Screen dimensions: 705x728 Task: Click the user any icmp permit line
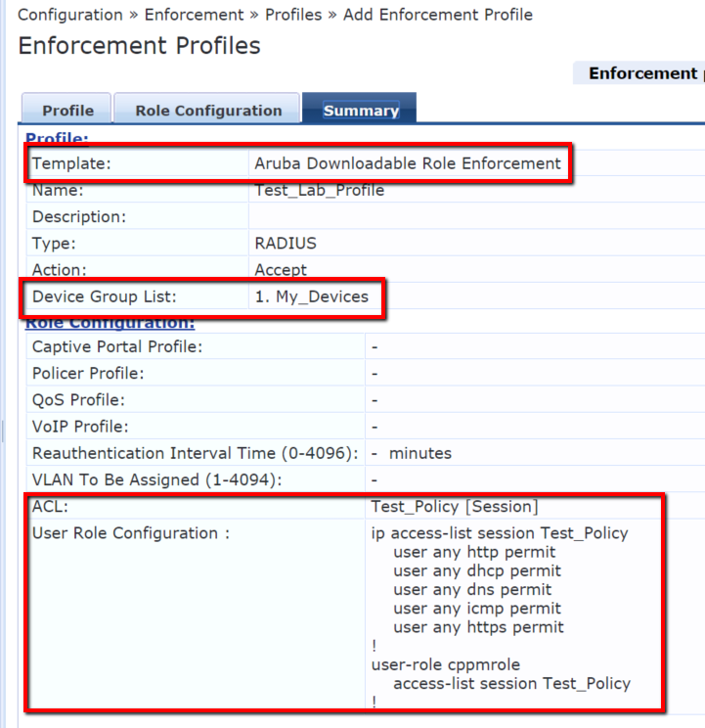[477, 609]
